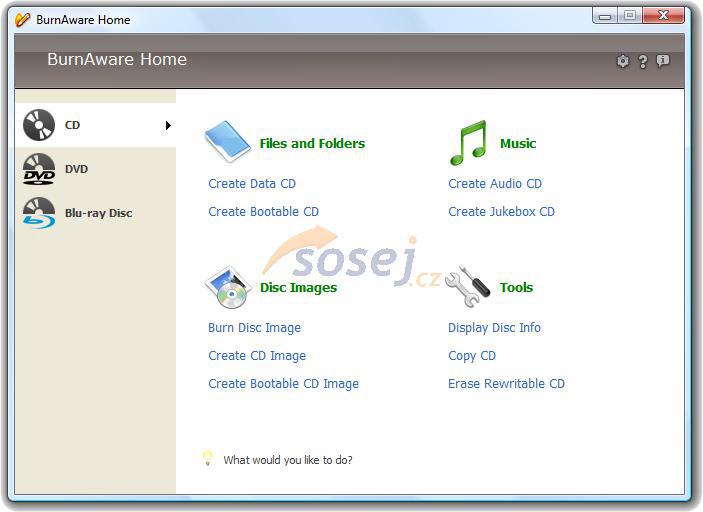The height and width of the screenshot is (512, 703).
Task: Click the Music heading
Action: (x=518, y=143)
